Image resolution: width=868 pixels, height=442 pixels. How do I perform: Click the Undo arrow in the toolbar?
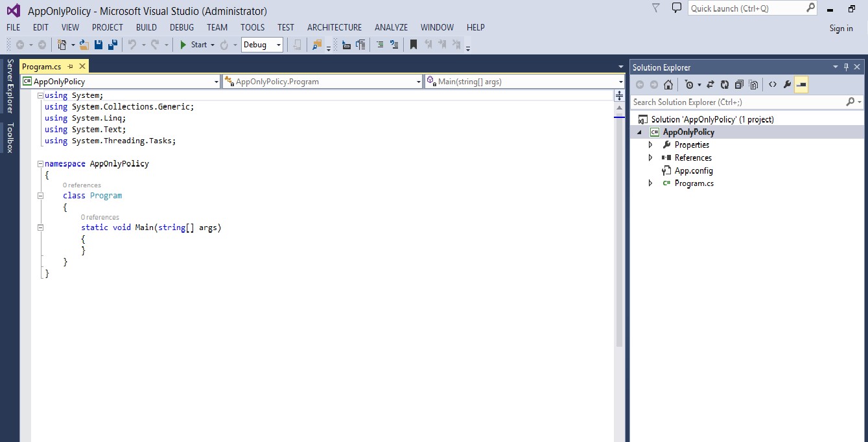[132, 45]
